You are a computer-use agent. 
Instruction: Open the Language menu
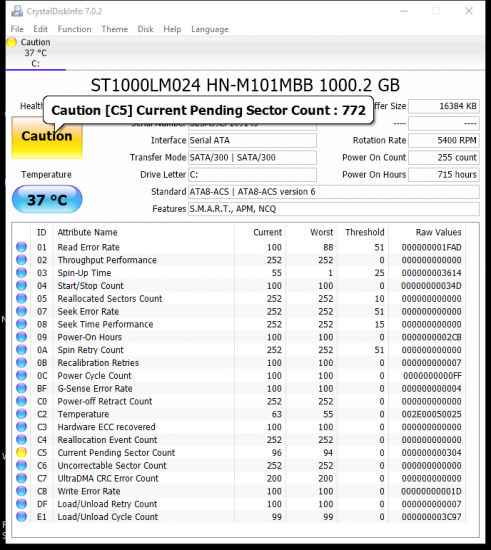(x=210, y=29)
